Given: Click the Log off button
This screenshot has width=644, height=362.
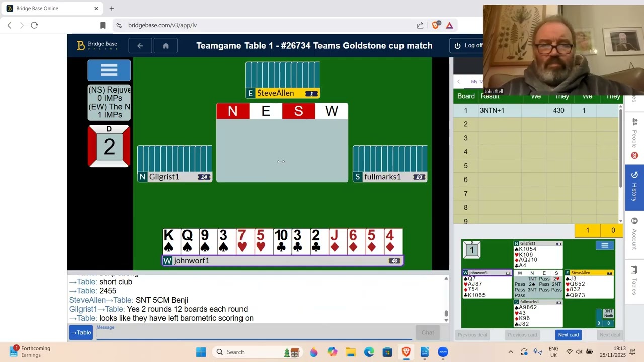Looking at the screenshot, I should click(468, 46).
